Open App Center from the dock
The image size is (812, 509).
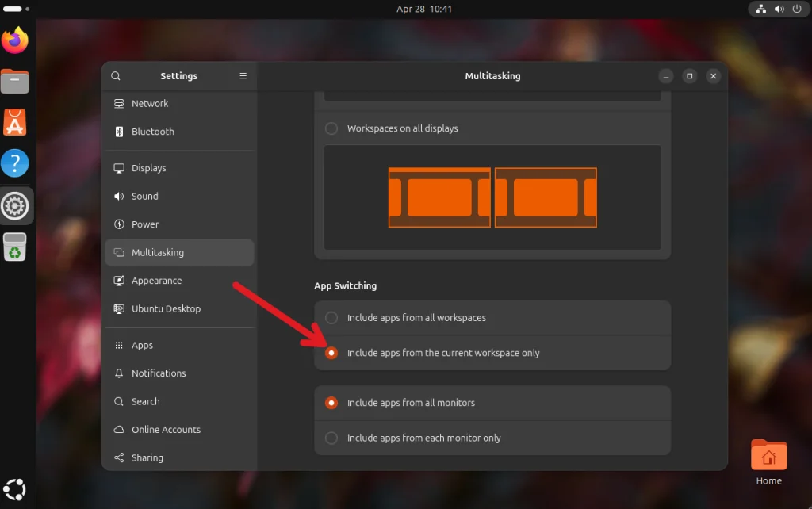pos(15,123)
